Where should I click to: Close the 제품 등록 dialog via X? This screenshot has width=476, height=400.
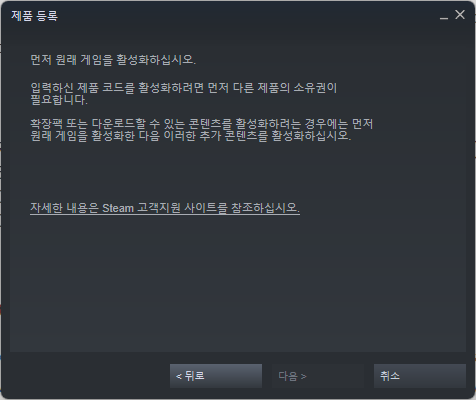(x=460, y=15)
